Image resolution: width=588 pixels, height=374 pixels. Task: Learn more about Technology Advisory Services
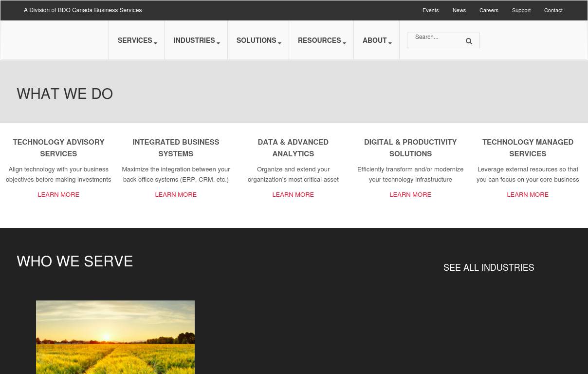point(58,195)
